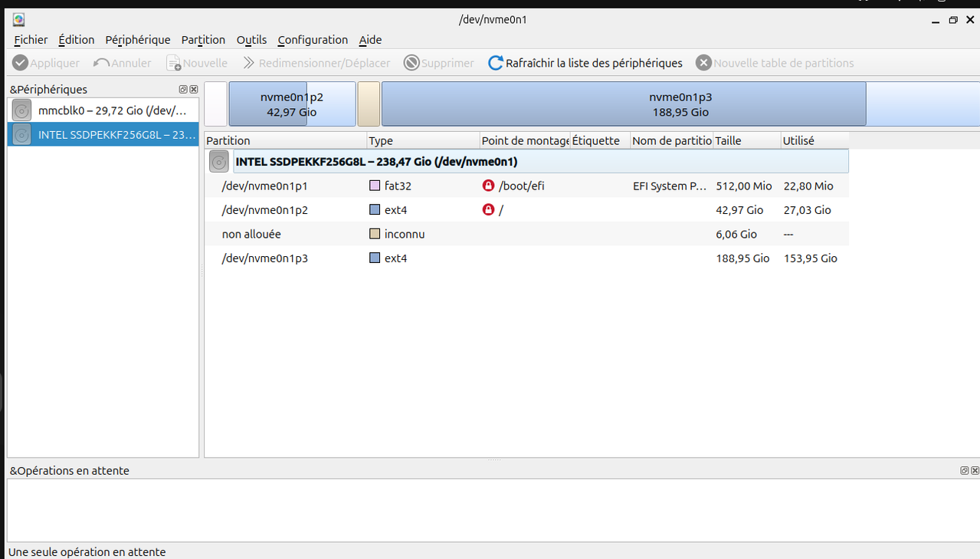Viewport: 980px width, 559px height.
Task: Select the /dev/nvme0n1p3 row
Action: click(527, 258)
